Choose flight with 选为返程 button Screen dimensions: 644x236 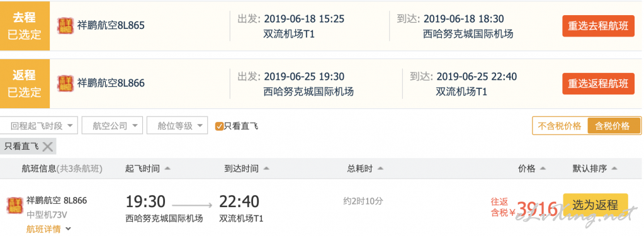[x=595, y=205]
